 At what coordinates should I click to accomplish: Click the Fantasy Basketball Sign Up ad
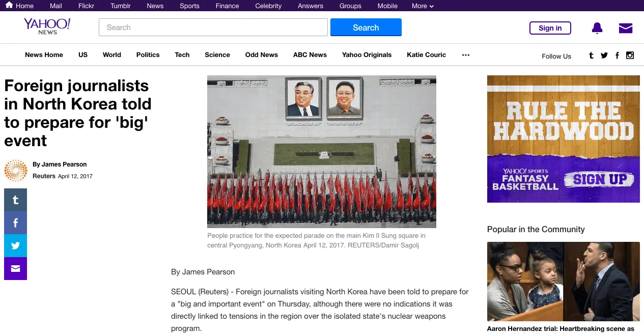[x=563, y=139]
